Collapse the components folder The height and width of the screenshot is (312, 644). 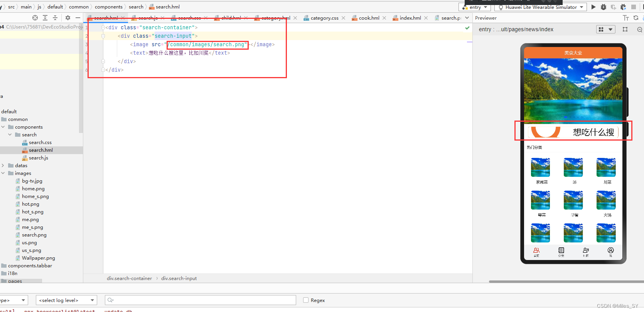pyautogui.click(x=3, y=127)
